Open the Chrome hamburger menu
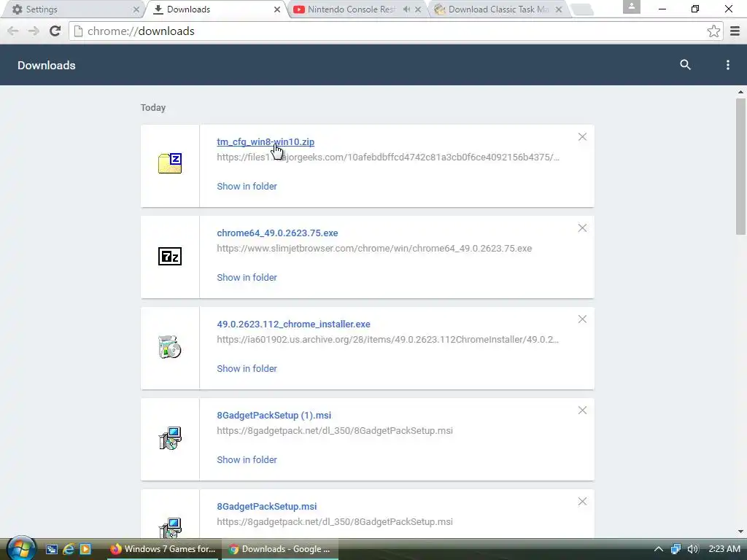747x560 pixels. [735, 31]
